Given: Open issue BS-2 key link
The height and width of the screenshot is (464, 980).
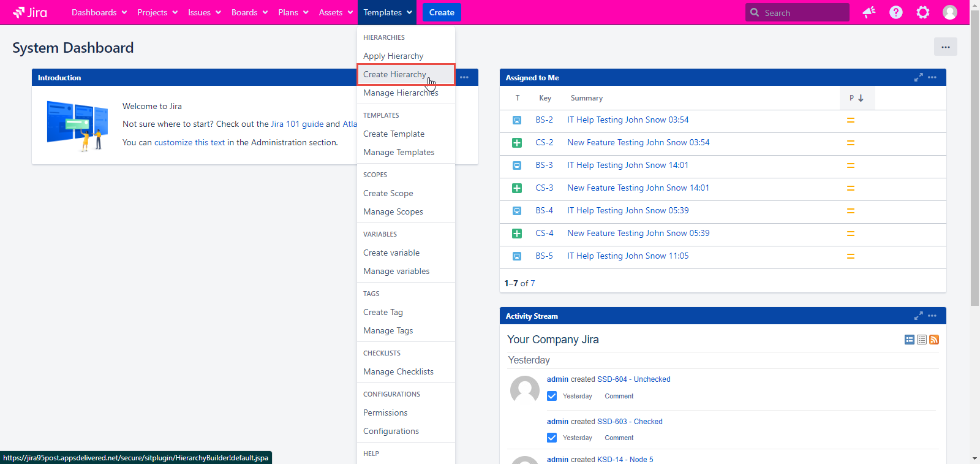Looking at the screenshot, I should [544, 120].
